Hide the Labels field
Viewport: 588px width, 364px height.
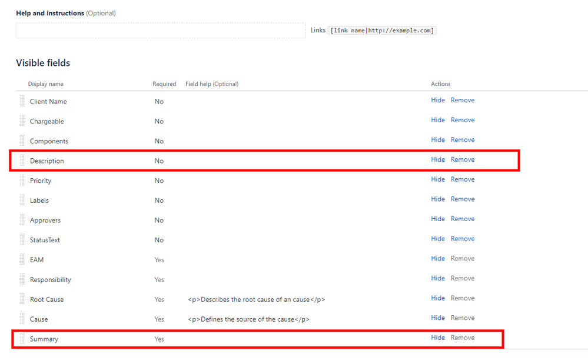(438, 199)
